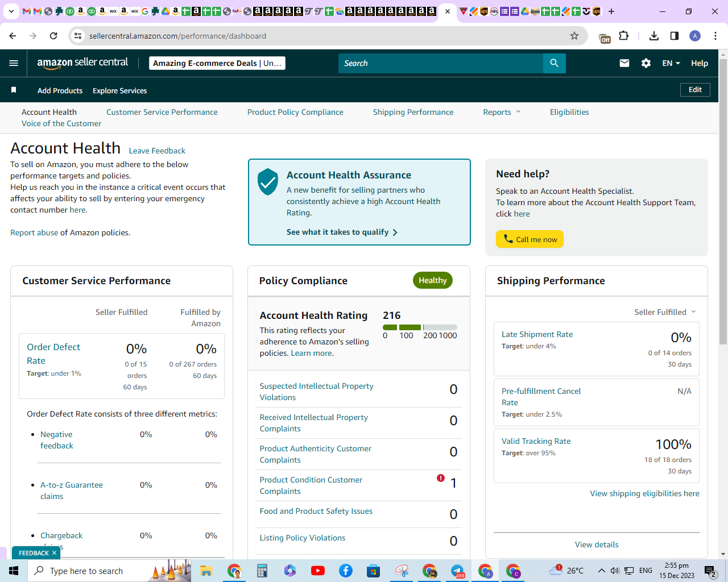Open the EN language dropdown
The image size is (728, 582).
point(671,63)
